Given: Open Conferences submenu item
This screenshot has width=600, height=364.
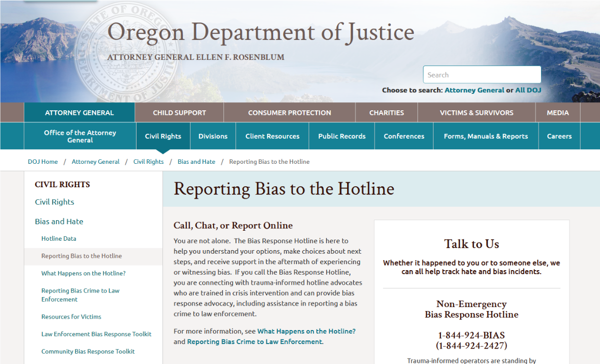Looking at the screenshot, I should [x=404, y=136].
